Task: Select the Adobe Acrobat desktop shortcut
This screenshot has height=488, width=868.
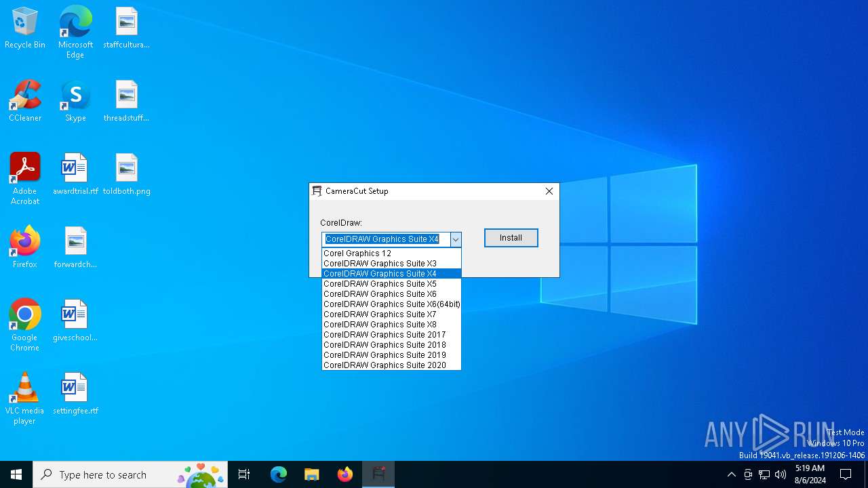Action: coord(25,179)
